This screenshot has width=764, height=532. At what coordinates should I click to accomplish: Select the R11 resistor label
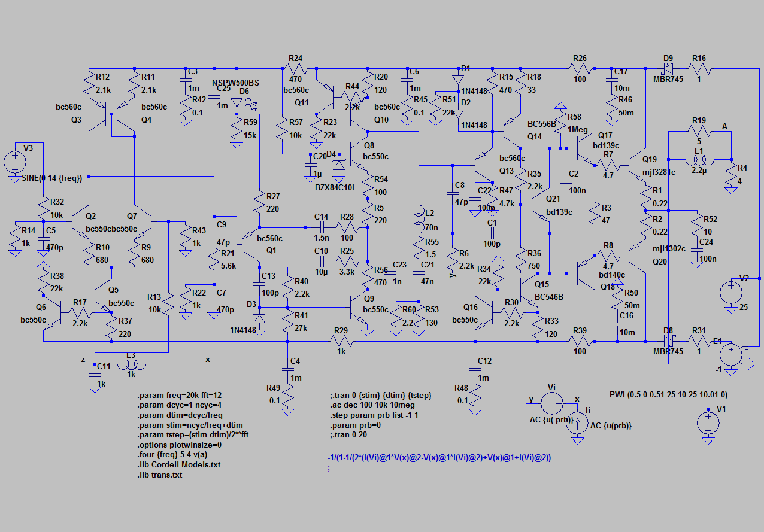(x=148, y=77)
